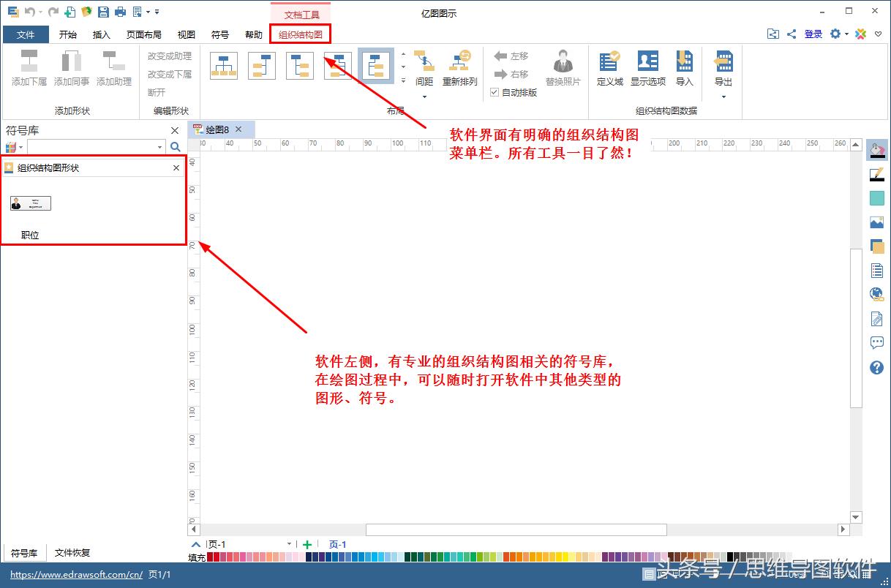Image resolution: width=891 pixels, height=588 pixels.
Task: Expand the settings gear dropdown arrow
Action: click(846, 34)
